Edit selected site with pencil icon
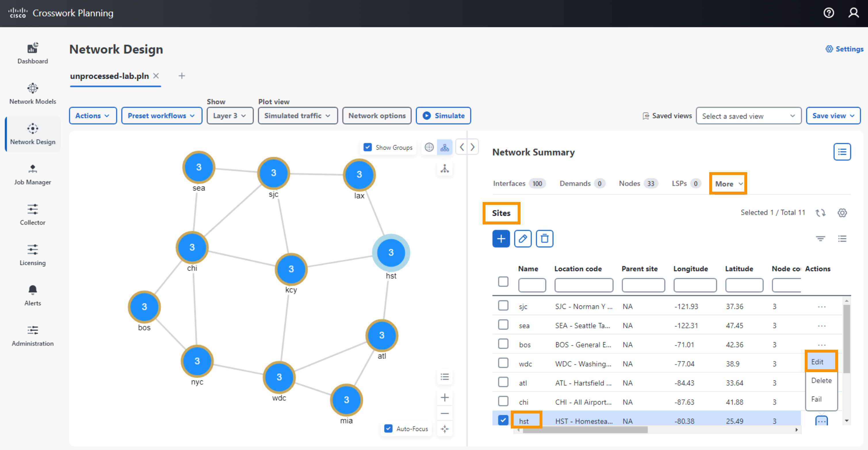The height and width of the screenshot is (450, 868). pyautogui.click(x=523, y=239)
